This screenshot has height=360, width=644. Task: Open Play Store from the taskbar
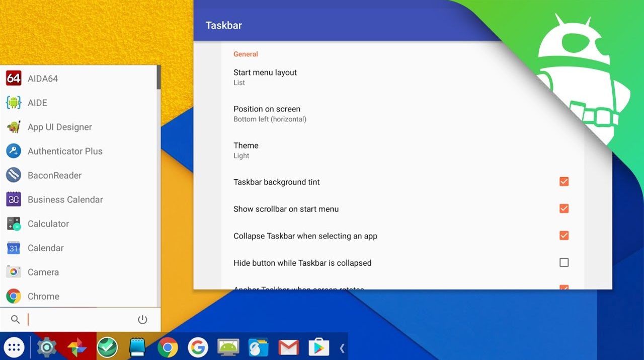(x=318, y=347)
